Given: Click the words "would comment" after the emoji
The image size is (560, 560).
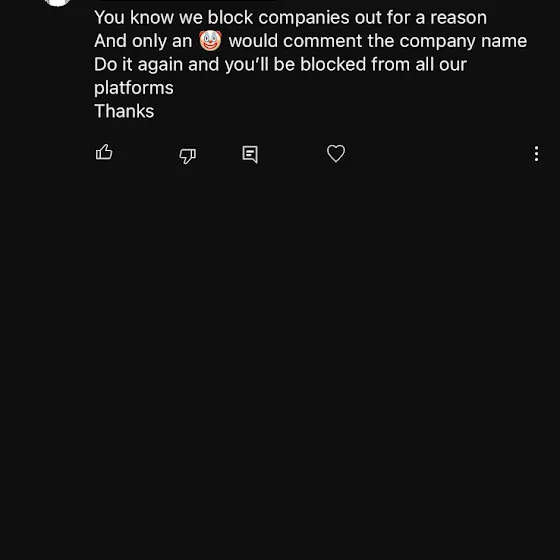Looking at the screenshot, I should pos(295,41).
